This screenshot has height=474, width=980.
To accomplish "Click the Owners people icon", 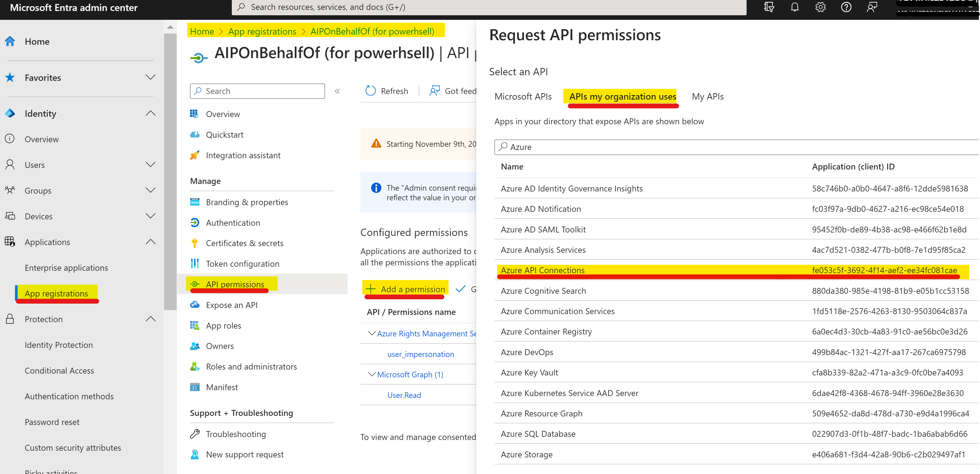I will pyautogui.click(x=195, y=346).
